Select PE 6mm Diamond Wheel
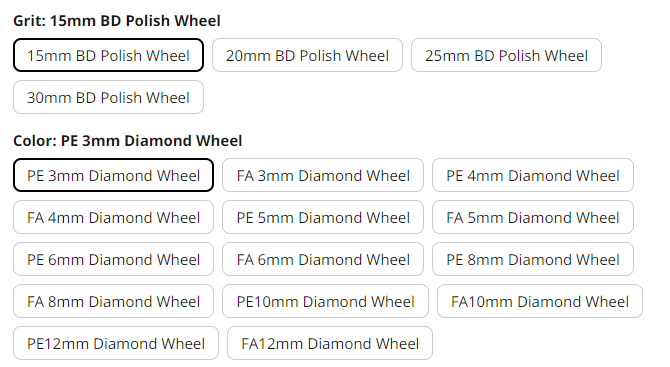 [113, 259]
